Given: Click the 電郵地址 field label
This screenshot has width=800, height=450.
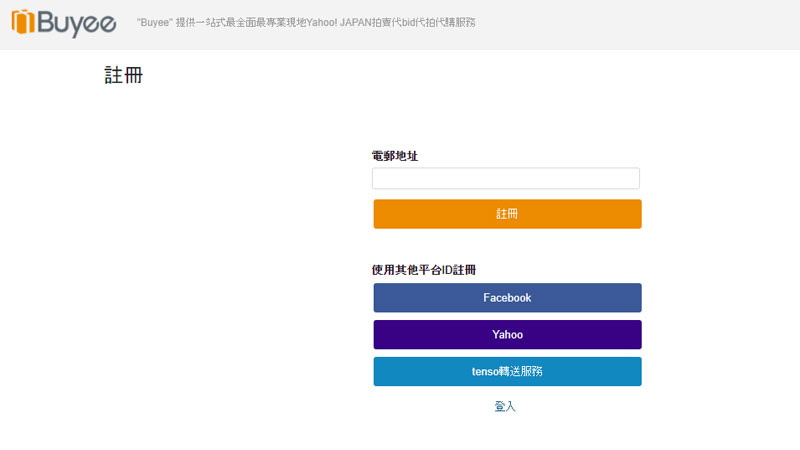Looking at the screenshot, I should pyautogui.click(x=395, y=156).
